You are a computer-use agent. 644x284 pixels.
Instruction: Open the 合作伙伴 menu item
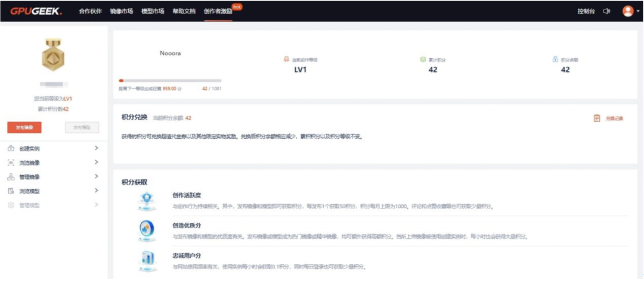pyautogui.click(x=91, y=11)
